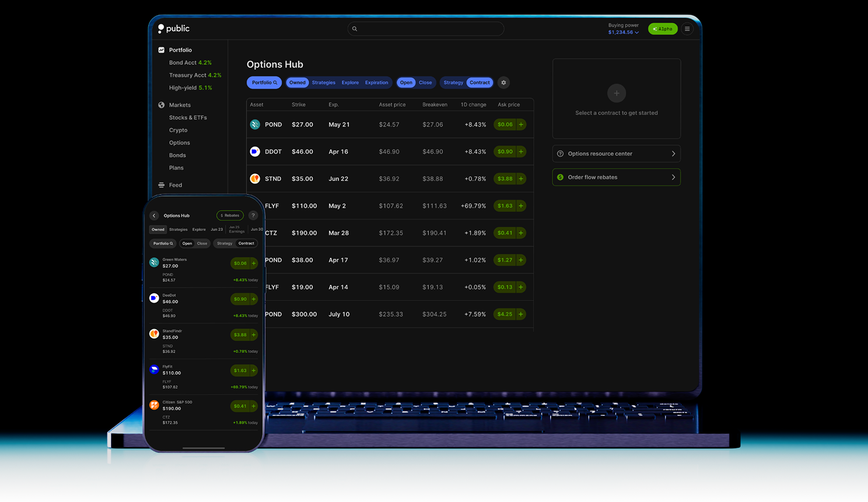
Task: Click the large plus icon in the empty contract panel
Action: tap(616, 93)
